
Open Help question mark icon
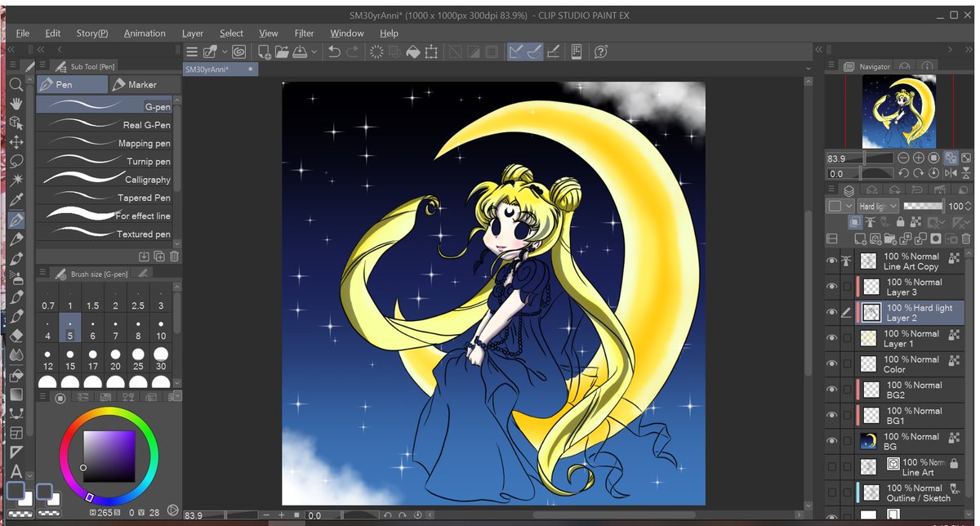(601, 52)
